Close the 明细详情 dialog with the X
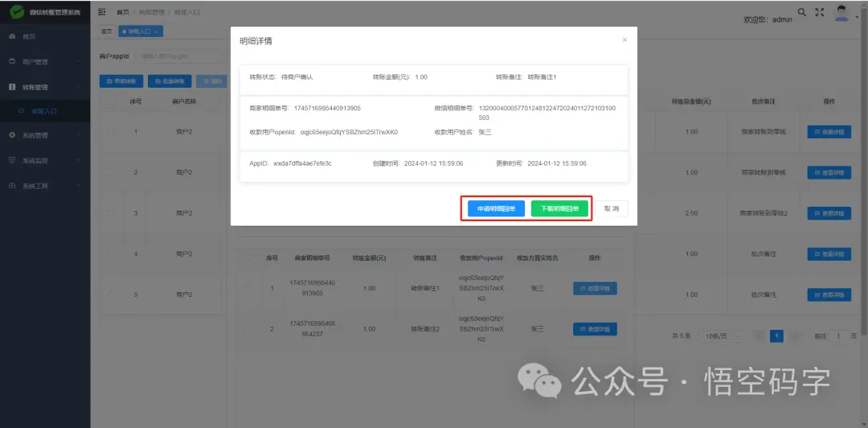This screenshot has height=428, width=868. pos(624,40)
